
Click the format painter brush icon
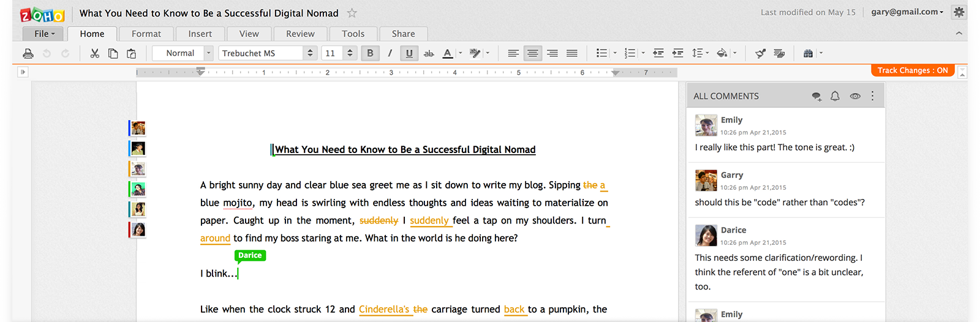coord(760,53)
